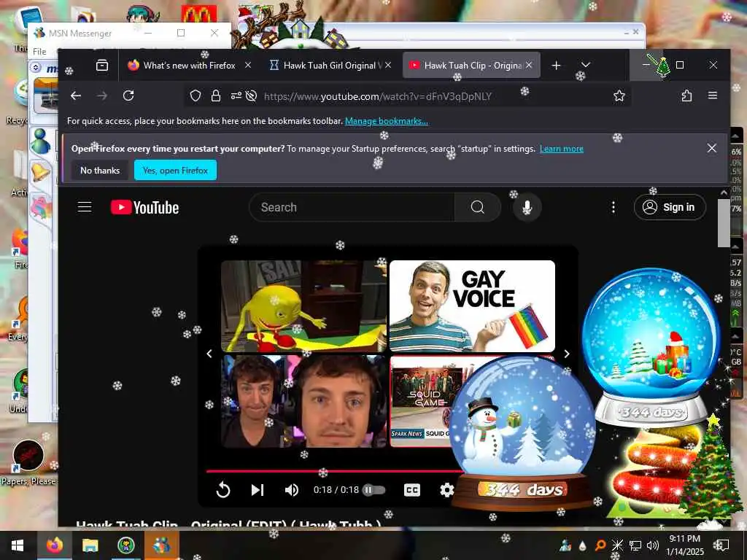
Task: Open YouTube settings three-dots menu
Action: click(613, 207)
